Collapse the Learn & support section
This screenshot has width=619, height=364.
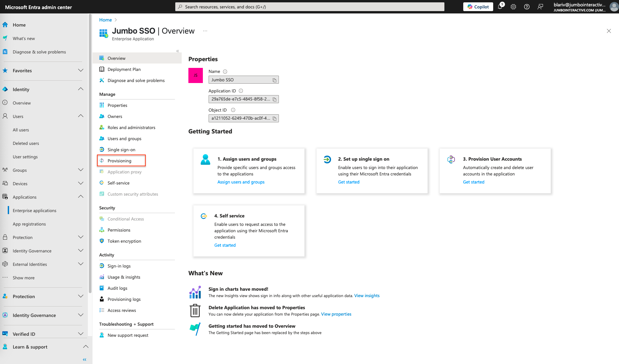[86, 347]
